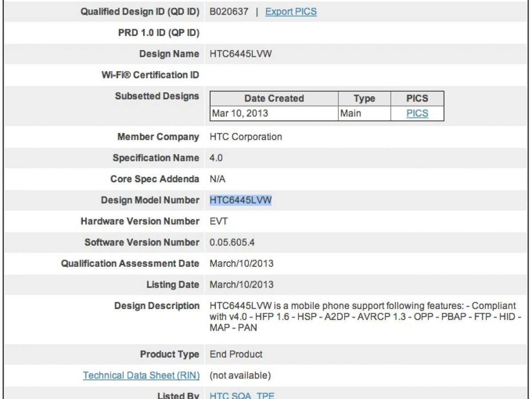Click the HTC Corporation member company text
This screenshot has height=399, width=532.
246,137
